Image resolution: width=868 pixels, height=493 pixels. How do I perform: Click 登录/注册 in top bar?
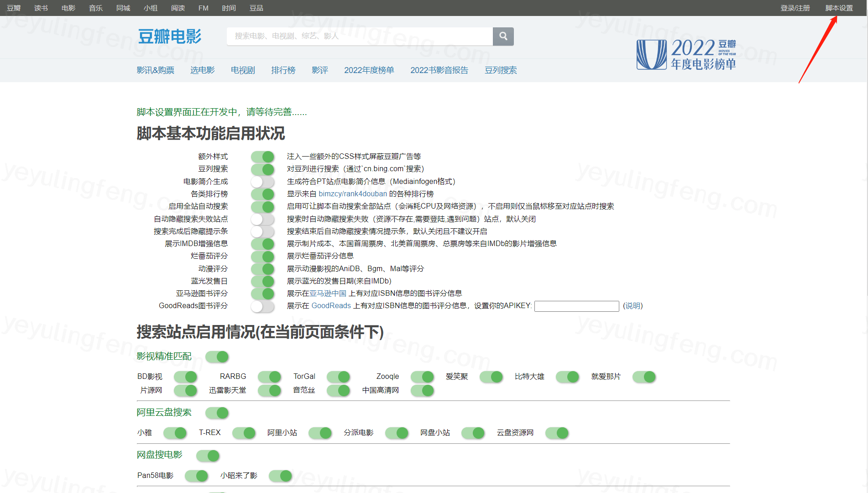point(795,8)
